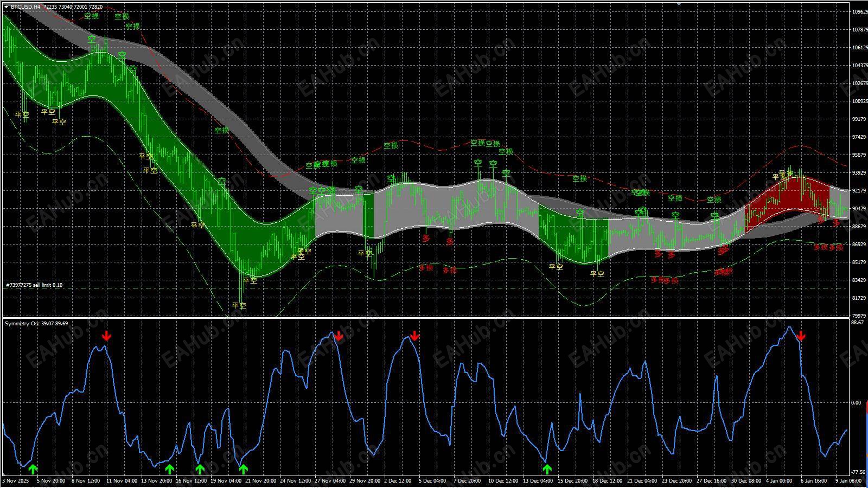This screenshot has height=488, width=868.
Task: Click the green up arrow near 16 Nov 12:00
Action: point(200,469)
